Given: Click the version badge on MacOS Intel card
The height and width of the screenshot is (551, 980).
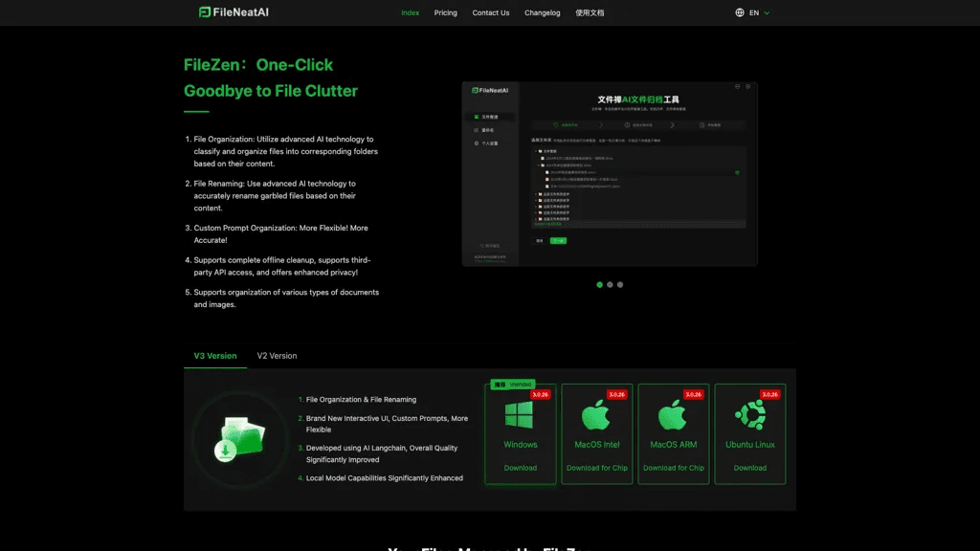Looking at the screenshot, I should tap(617, 395).
